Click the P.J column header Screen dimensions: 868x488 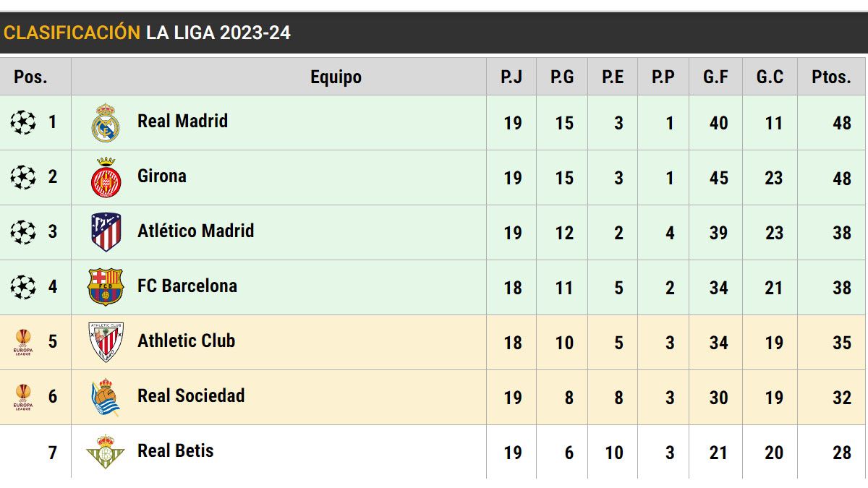click(511, 77)
